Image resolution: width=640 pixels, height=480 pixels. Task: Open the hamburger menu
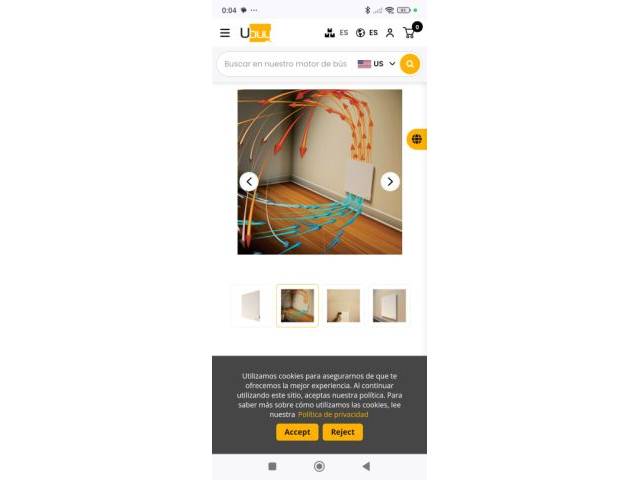point(225,33)
